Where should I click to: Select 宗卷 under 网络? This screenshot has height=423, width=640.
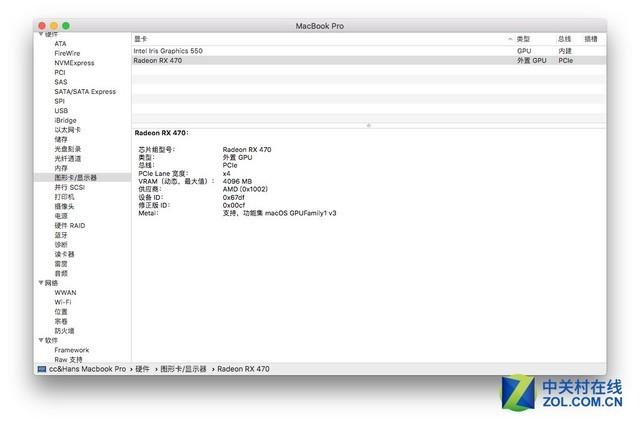(x=61, y=321)
